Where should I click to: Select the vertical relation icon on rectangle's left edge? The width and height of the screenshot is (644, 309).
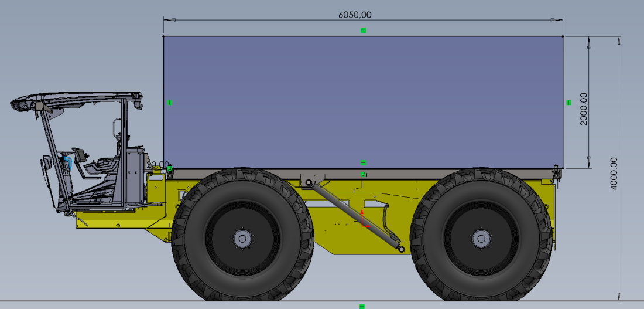pyautogui.click(x=169, y=103)
